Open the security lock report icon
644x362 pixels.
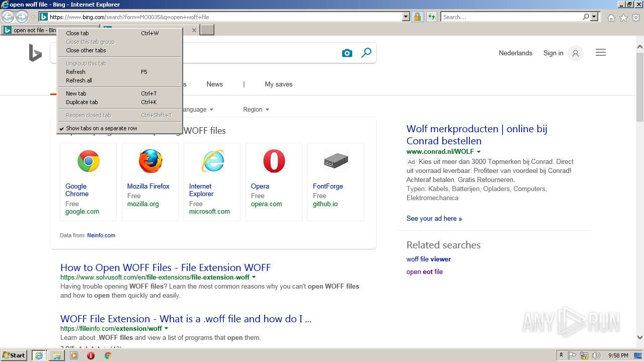(x=417, y=17)
